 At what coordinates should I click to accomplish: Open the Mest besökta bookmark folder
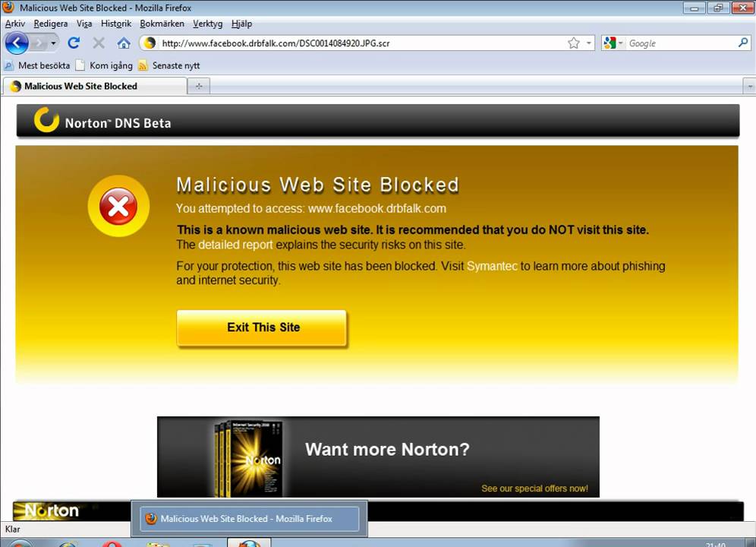(x=37, y=65)
